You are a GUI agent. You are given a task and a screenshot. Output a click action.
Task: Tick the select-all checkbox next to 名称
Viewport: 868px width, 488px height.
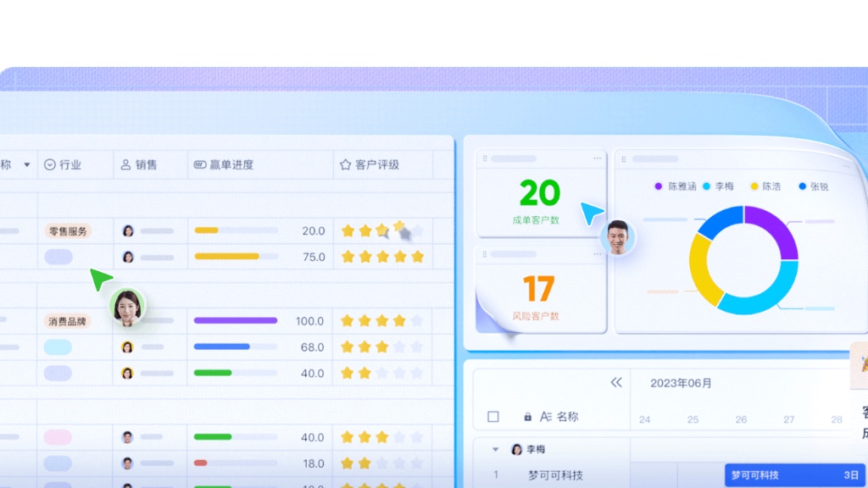coord(493,417)
